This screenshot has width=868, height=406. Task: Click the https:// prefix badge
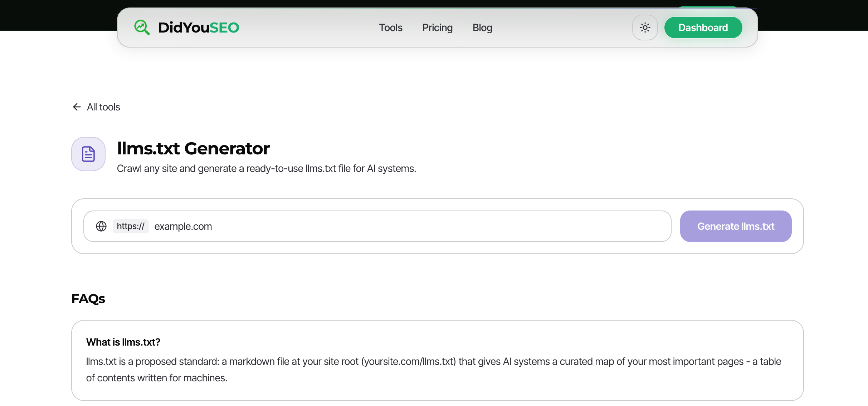pyautogui.click(x=131, y=226)
